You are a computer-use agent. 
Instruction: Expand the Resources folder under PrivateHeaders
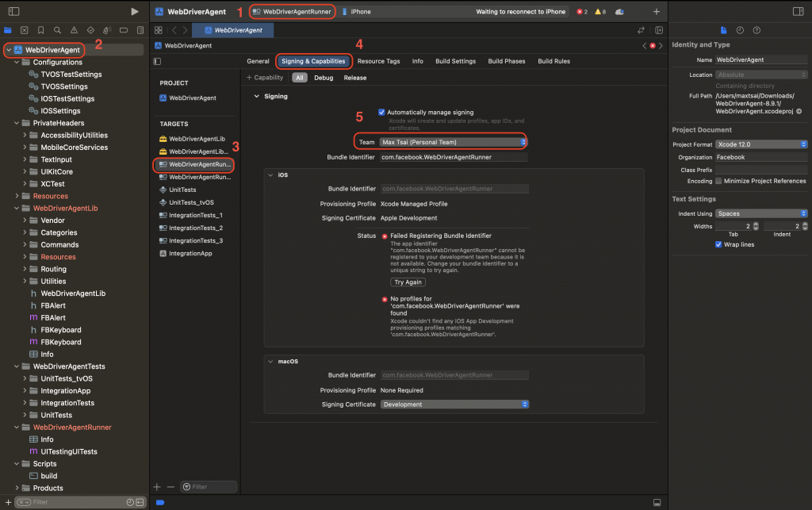tap(17, 196)
